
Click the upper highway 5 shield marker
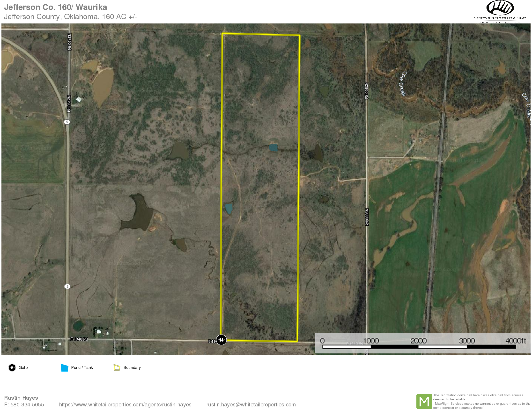pos(67,122)
